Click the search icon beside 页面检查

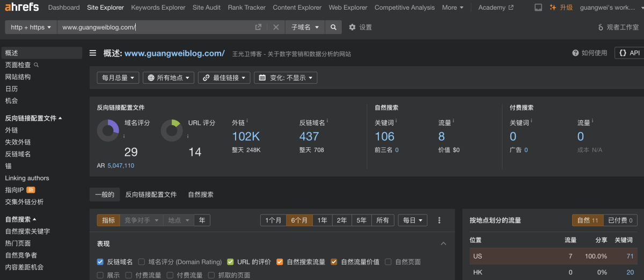click(x=36, y=64)
